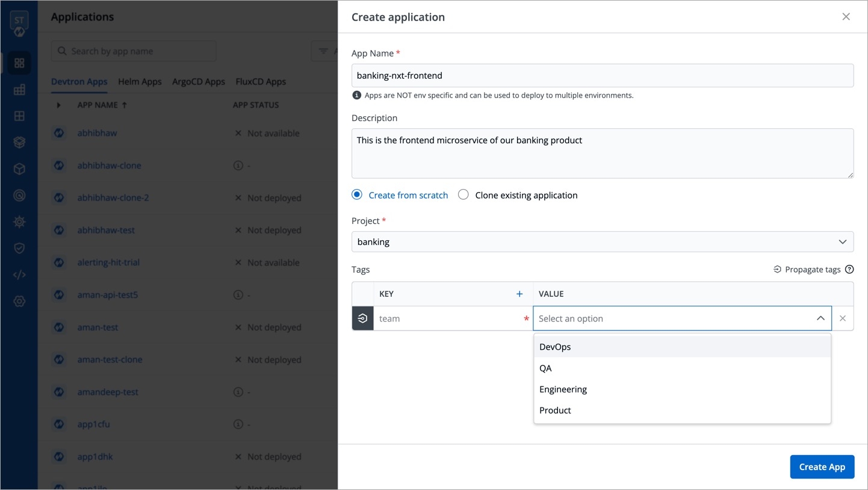The width and height of the screenshot is (868, 490).
Task: Select Create from scratch radio button
Action: (x=357, y=194)
